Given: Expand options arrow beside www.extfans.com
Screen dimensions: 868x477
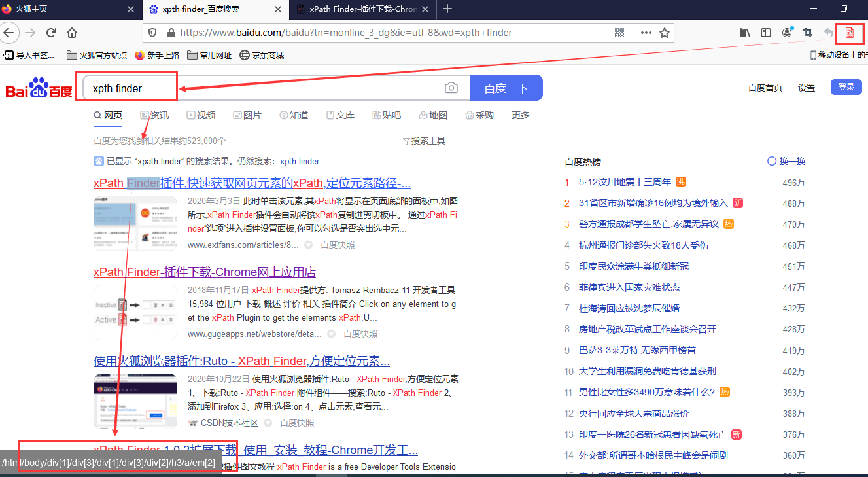Looking at the screenshot, I should (308, 245).
